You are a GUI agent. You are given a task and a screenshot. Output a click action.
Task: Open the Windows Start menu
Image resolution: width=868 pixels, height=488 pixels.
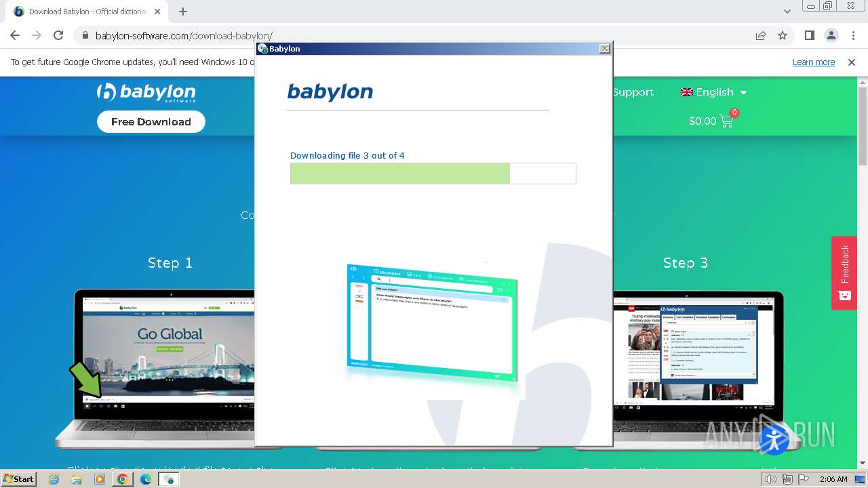coord(18,479)
